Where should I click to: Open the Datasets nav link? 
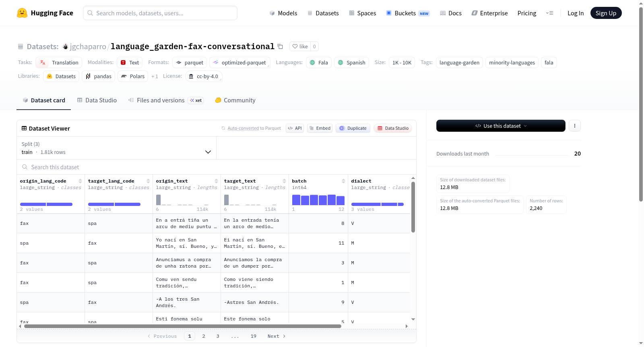(323, 13)
